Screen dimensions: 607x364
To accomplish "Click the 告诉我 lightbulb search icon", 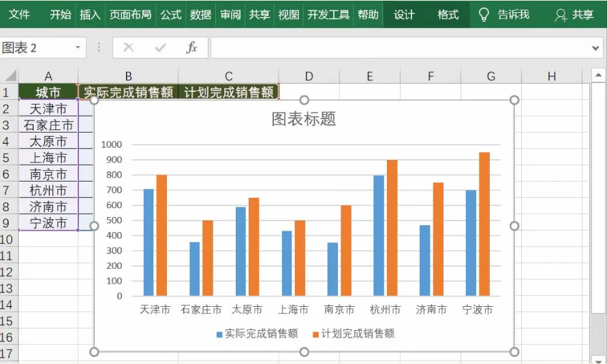I will (484, 14).
